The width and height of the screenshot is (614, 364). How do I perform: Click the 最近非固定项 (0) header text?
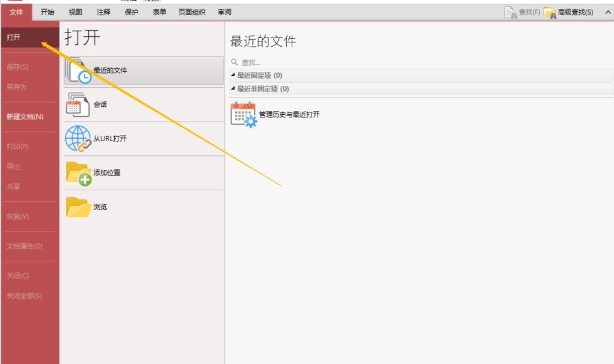(263, 89)
